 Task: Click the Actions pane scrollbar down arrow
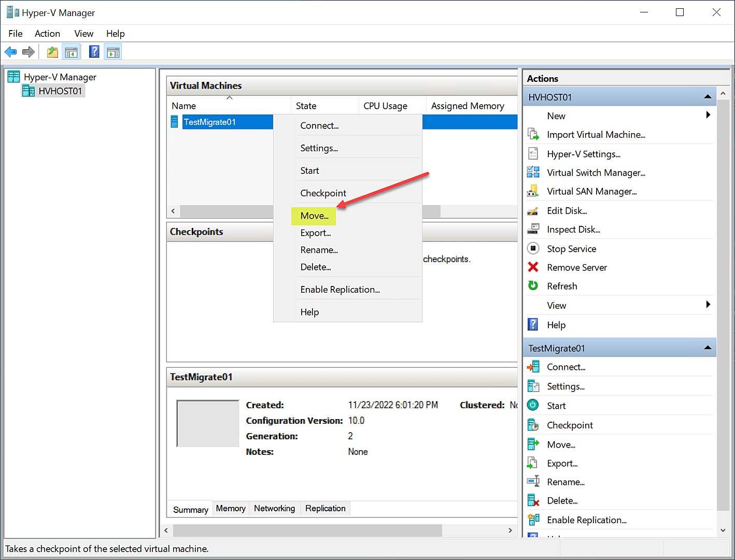click(723, 530)
